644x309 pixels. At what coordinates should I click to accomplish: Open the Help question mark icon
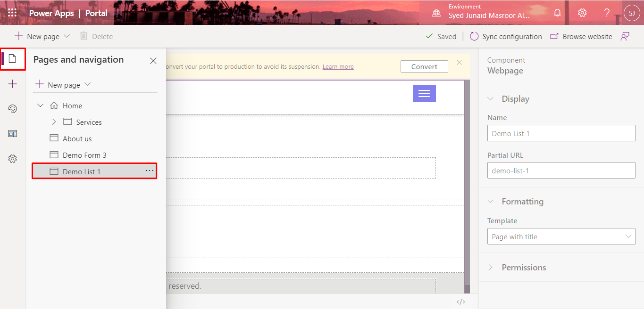click(607, 13)
